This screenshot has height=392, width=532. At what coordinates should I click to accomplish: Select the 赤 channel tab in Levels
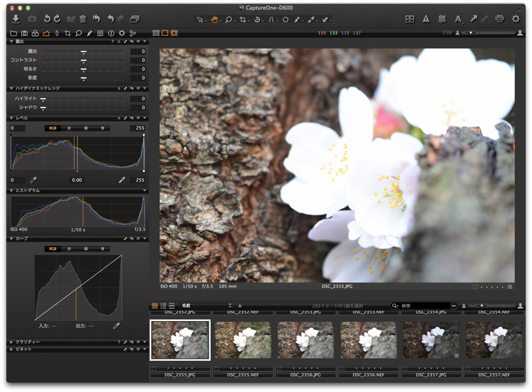(70, 128)
